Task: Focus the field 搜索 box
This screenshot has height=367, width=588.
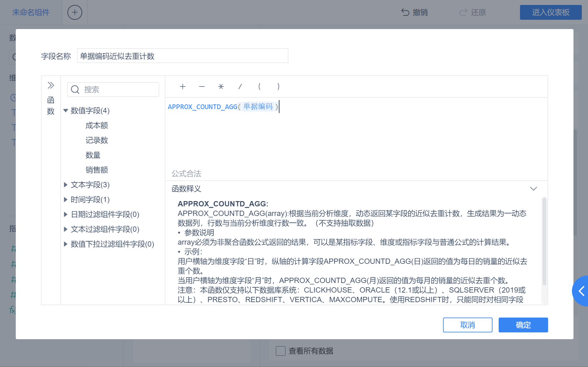Action: pos(113,90)
